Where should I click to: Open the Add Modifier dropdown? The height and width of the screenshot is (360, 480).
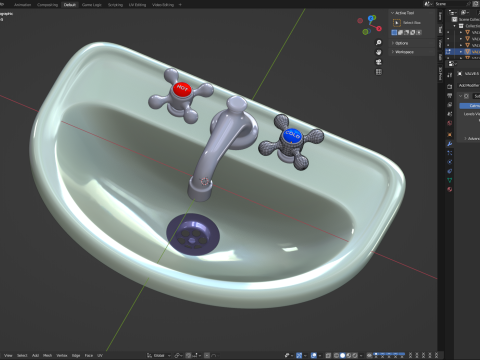469,85
